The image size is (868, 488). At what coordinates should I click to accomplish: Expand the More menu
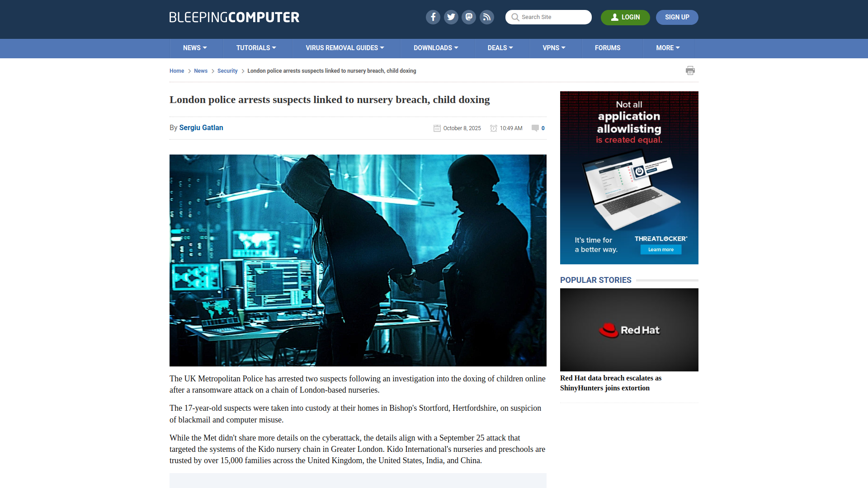pos(668,48)
